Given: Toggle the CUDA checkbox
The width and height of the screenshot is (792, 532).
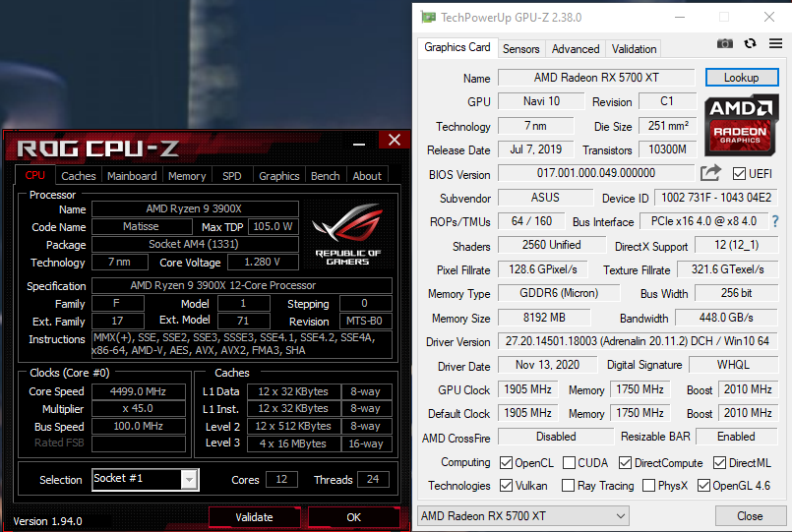Looking at the screenshot, I should point(569,463).
